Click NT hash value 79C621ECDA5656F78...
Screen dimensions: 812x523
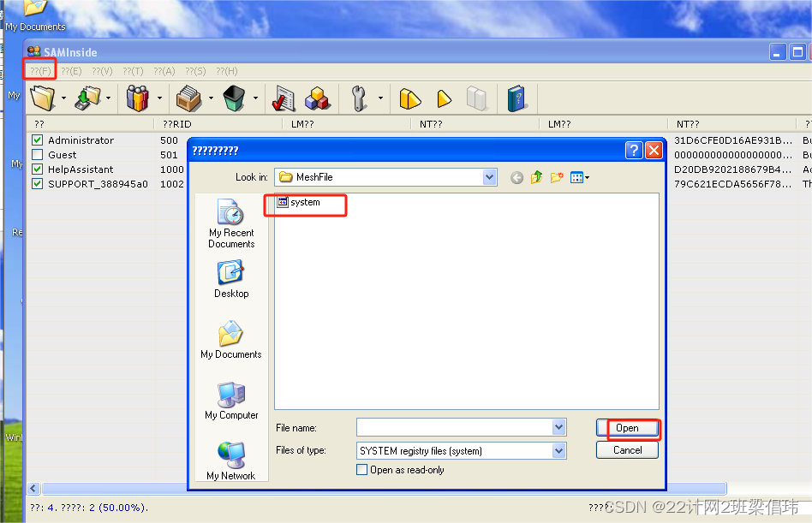[732, 184]
